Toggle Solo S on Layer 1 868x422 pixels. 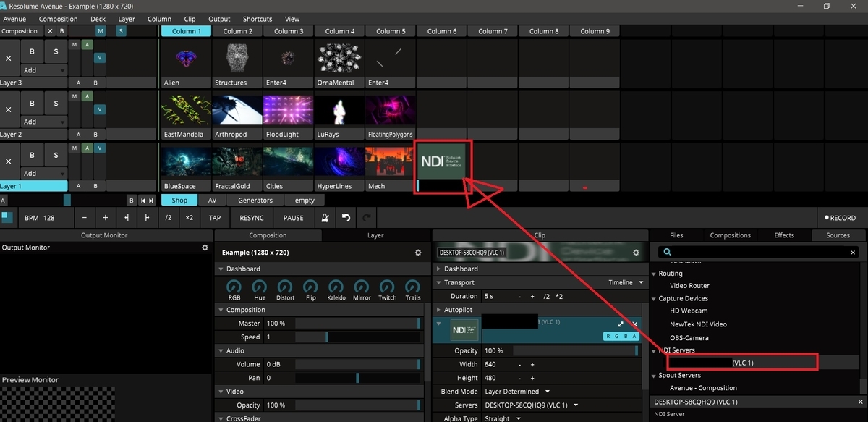click(56, 154)
